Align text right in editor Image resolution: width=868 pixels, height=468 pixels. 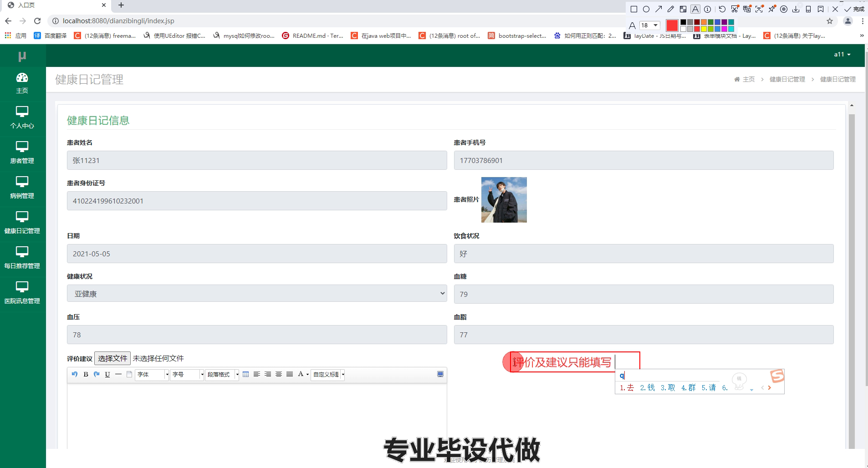tap(268, 374)
